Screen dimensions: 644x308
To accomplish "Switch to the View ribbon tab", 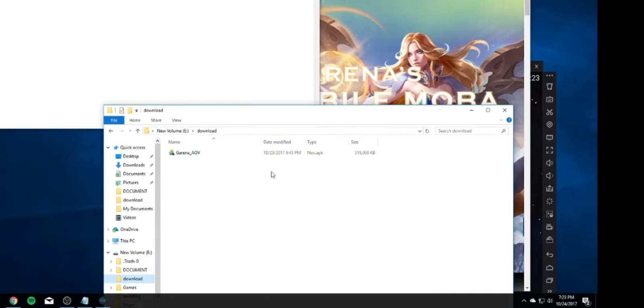I will (176, 120).
